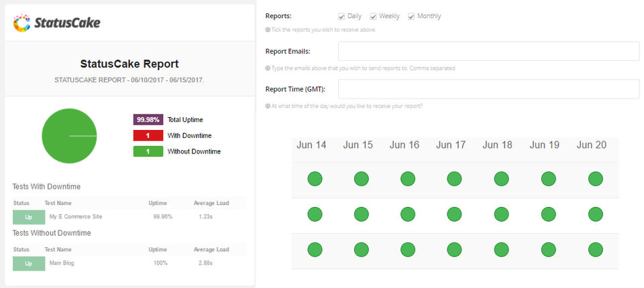Focus the Report Time (GMT) field
644x288 pixels.
pos(488,89)
